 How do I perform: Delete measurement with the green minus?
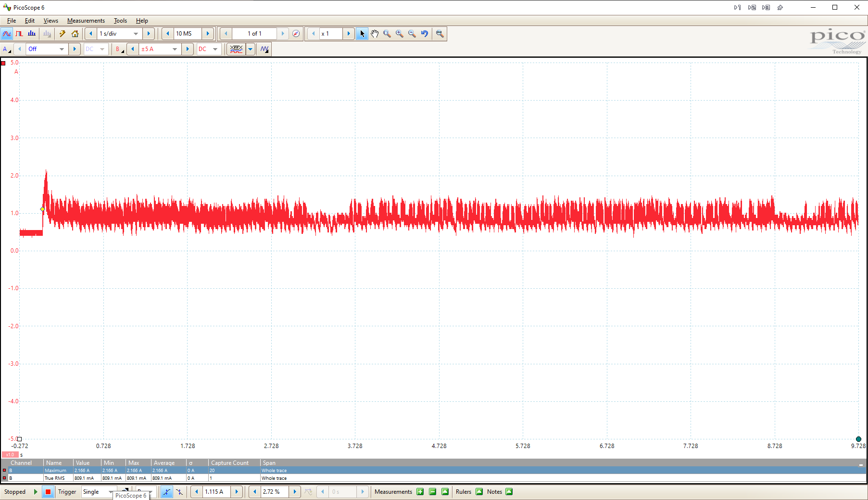433,492
